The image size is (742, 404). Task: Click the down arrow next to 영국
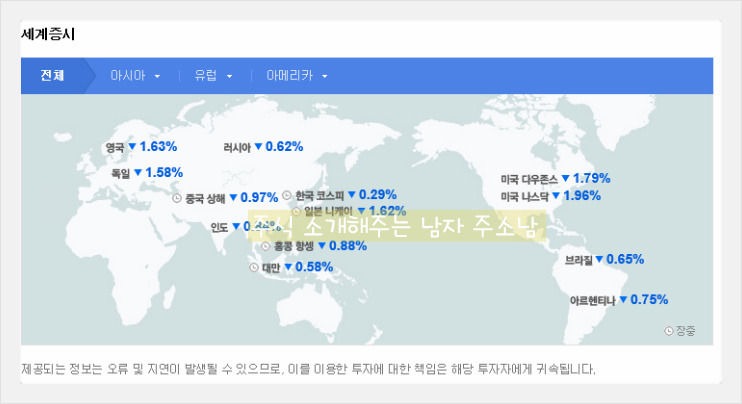(132, 147)
